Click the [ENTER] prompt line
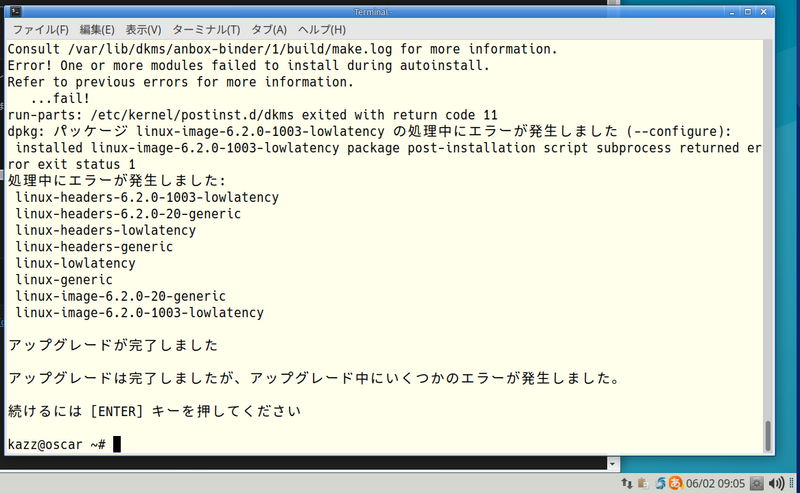 click(x=154, y=411)
